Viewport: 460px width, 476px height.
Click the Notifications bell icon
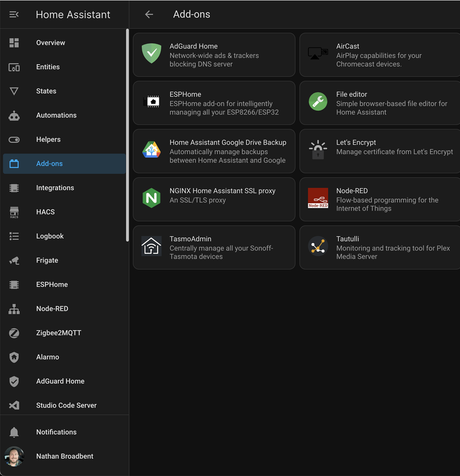(x=14, y=432)
